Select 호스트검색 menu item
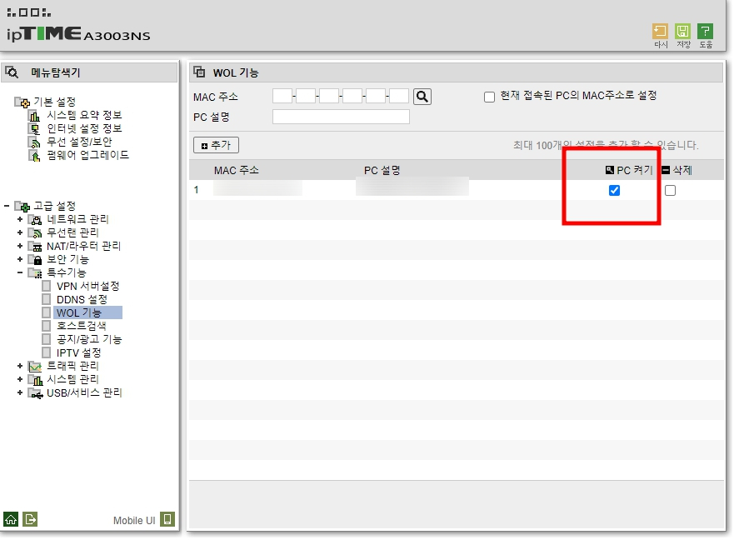The image size is (749, 560). tap(81, 326)
